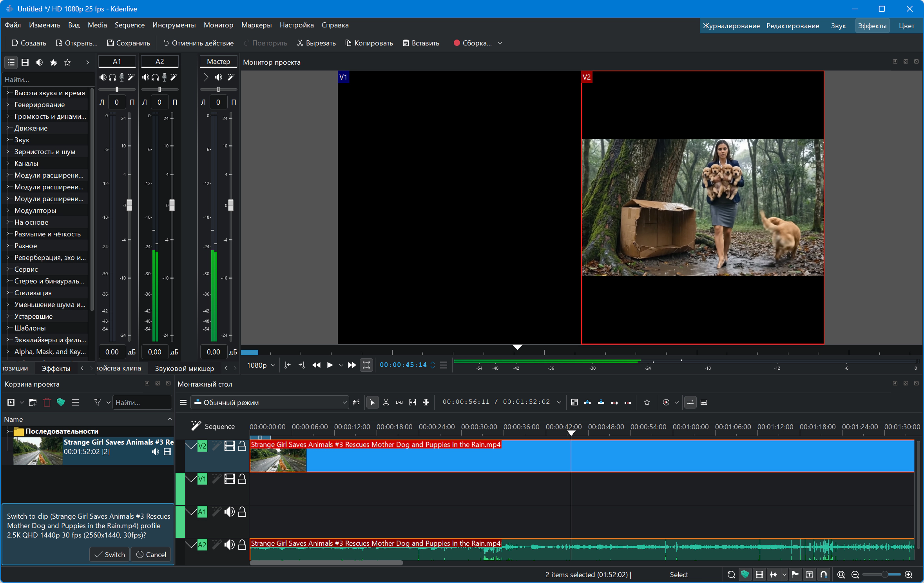Open the Инструменты menu
The image size is (924, 583).
(x=174, y=25)
